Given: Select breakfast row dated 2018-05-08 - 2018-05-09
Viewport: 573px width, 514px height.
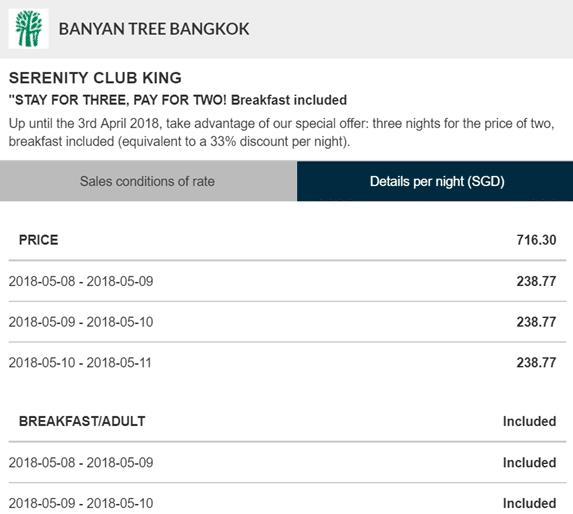Looking at the screenshot, I should 287,462.
